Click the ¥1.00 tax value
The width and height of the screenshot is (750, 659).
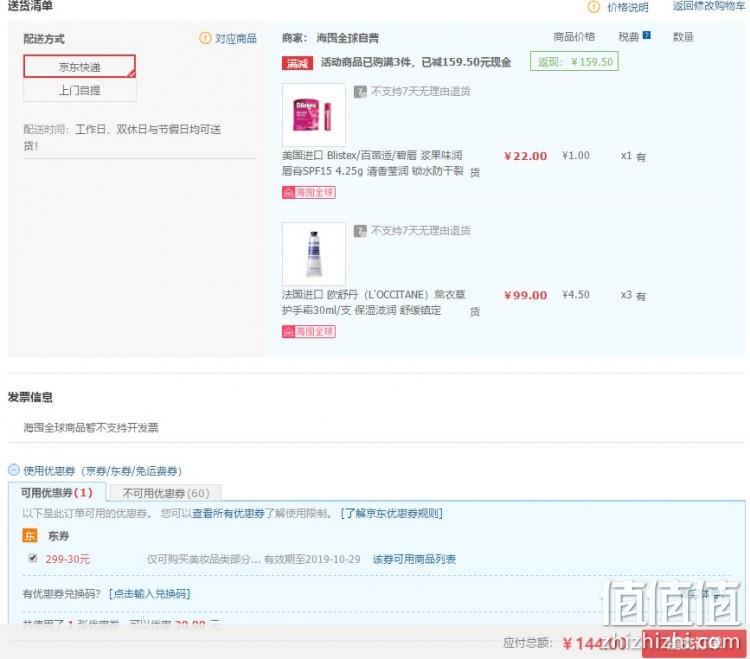[x=576, y=155]
